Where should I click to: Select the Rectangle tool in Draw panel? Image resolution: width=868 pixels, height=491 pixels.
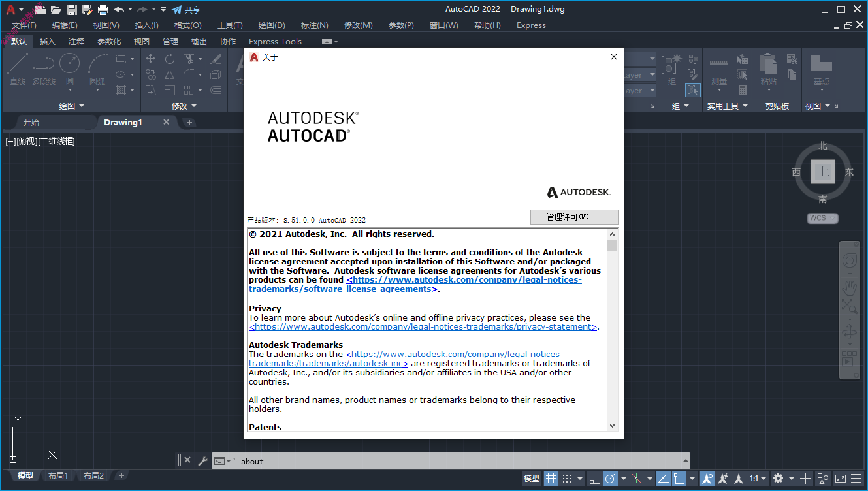[120, 59]
